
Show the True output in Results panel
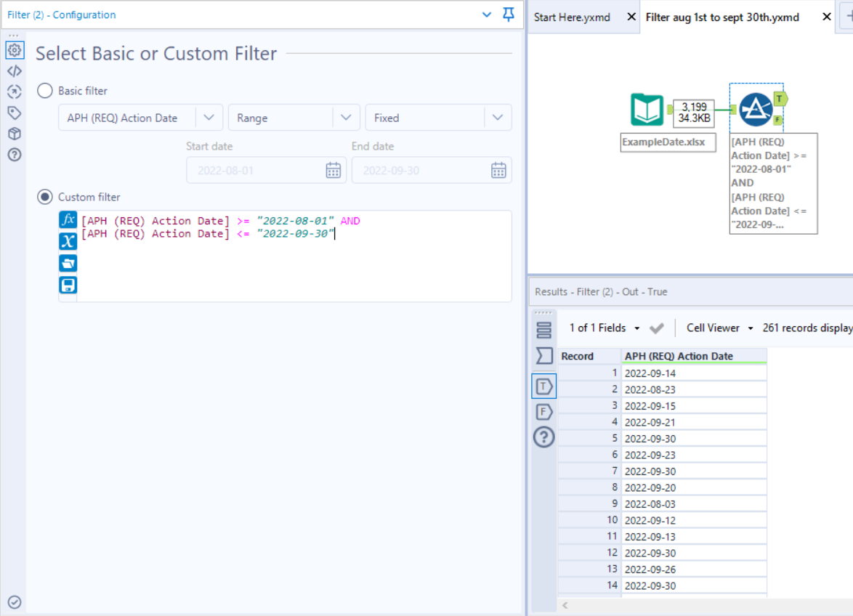pyautogui.click(x=543, y=386)
